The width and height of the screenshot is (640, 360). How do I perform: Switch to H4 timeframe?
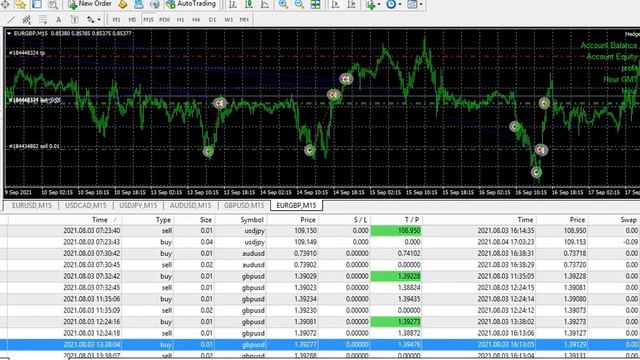pos(196,19)
